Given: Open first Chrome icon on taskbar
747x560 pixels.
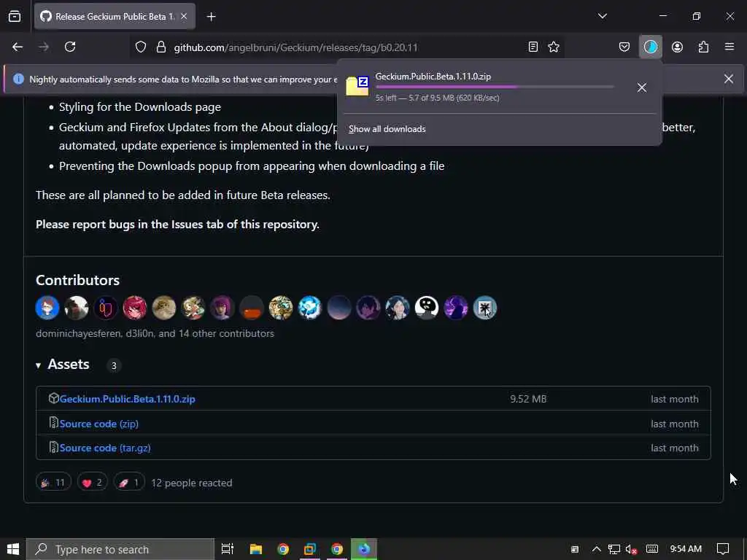Looking at the screenshot, I should tap(283, 549).
